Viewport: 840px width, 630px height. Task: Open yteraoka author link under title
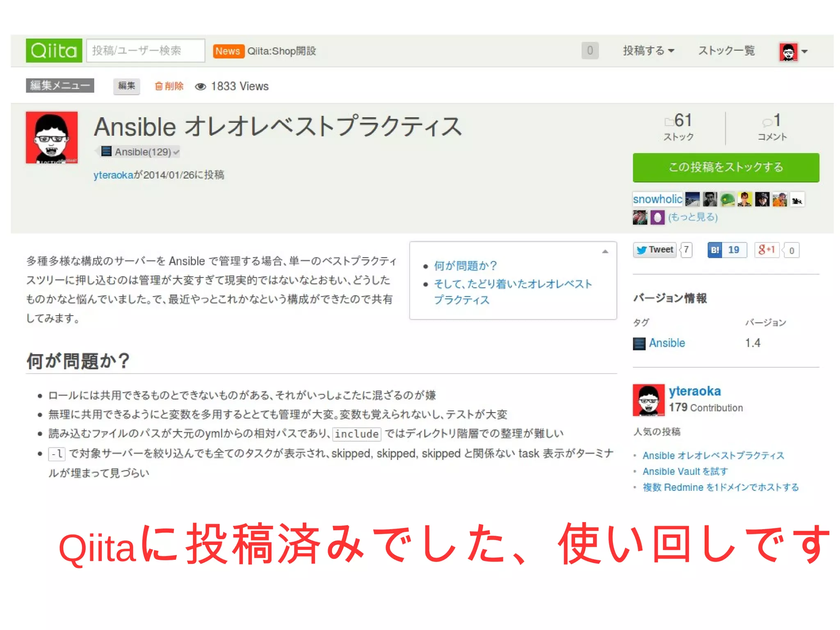click(x=113, y=175)
